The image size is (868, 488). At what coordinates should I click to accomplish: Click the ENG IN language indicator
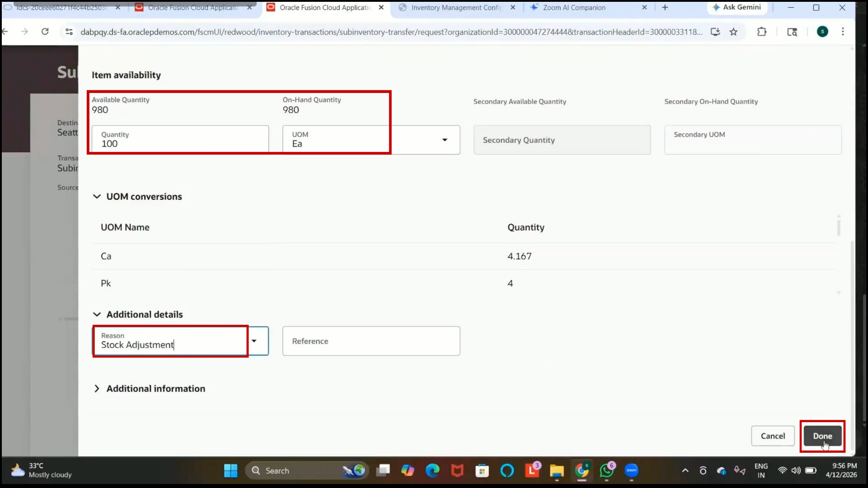click(x=761, y=470)
